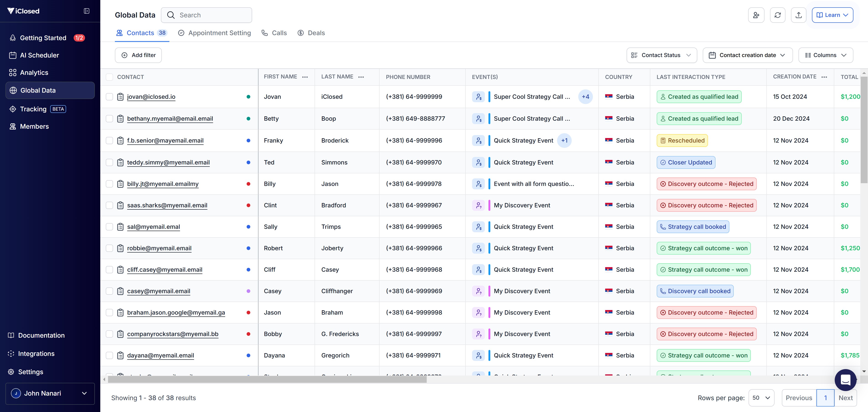Click the Add filter button
Viewport: 868px width, 412px height.
[138, 55]
